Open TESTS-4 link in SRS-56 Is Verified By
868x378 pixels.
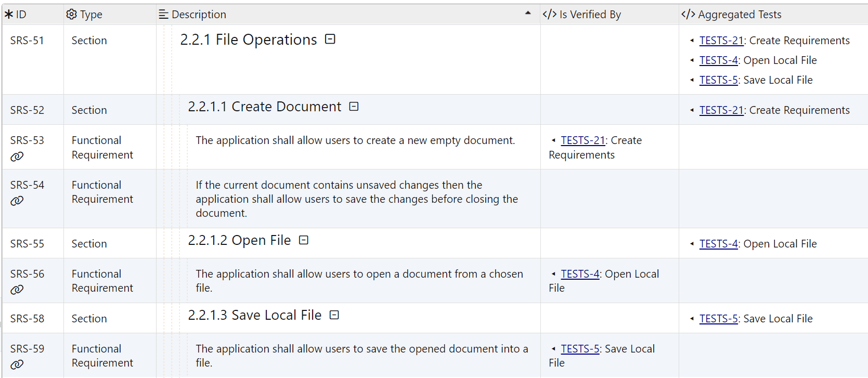580,274
